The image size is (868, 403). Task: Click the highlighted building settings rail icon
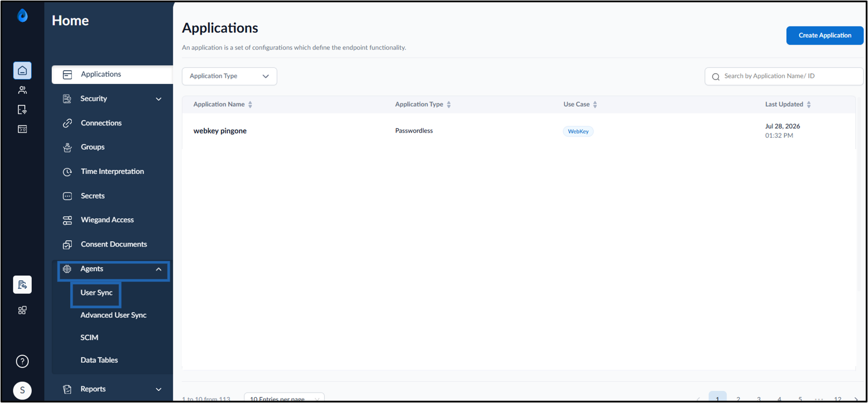(22, 284)
